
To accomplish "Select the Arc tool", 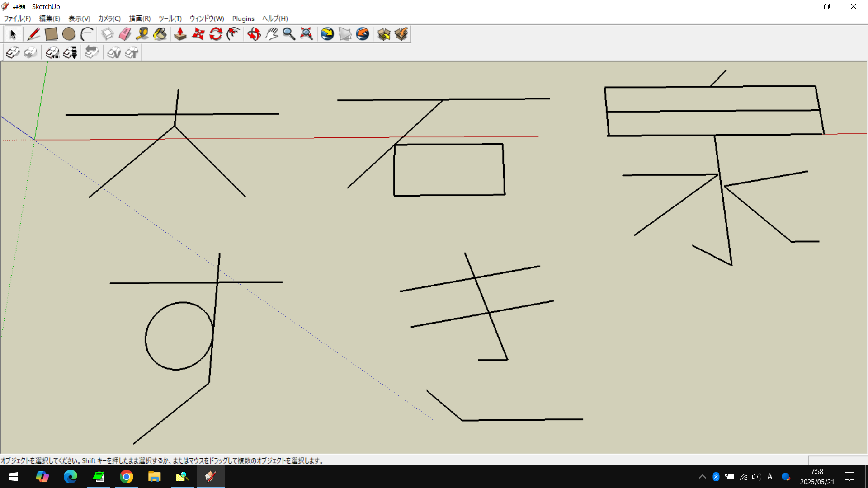I will click(86, 34).
